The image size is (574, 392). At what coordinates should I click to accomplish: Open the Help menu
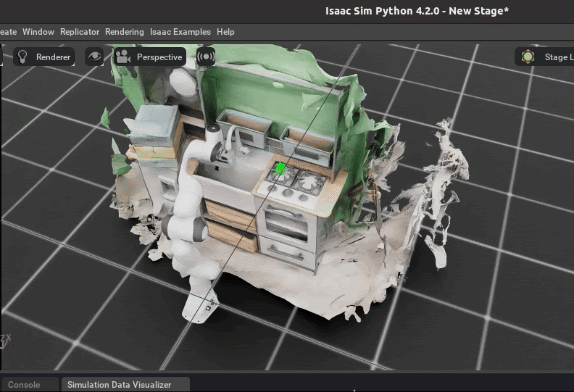tap(226, 32)
